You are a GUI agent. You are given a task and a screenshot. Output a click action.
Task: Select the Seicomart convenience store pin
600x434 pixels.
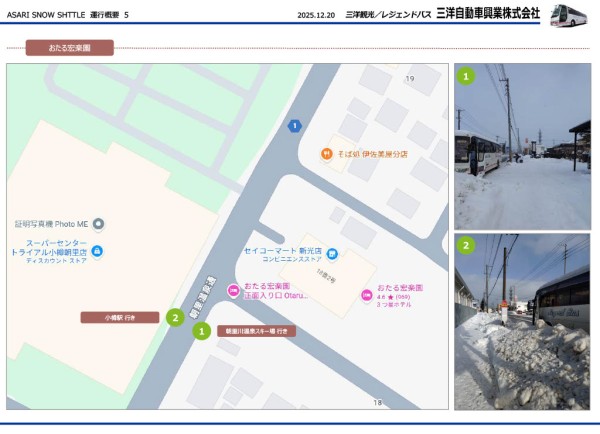tap(331, 252)
